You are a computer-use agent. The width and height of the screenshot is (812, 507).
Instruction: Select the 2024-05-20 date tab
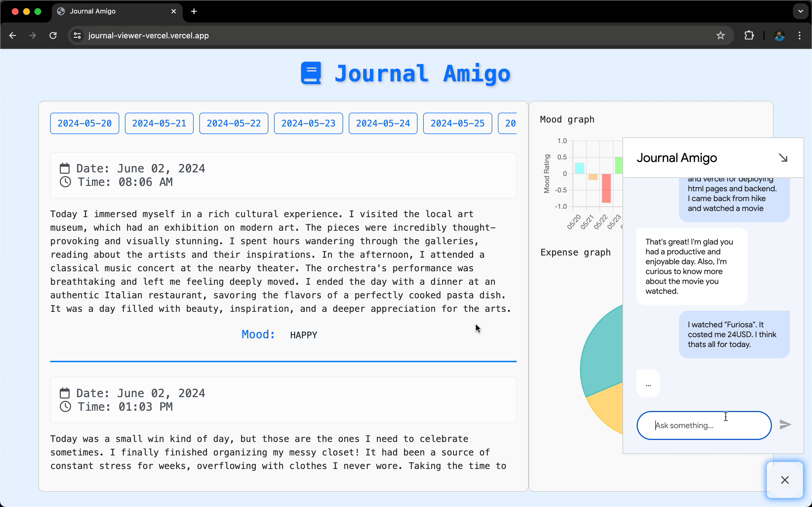click(85, 123)
